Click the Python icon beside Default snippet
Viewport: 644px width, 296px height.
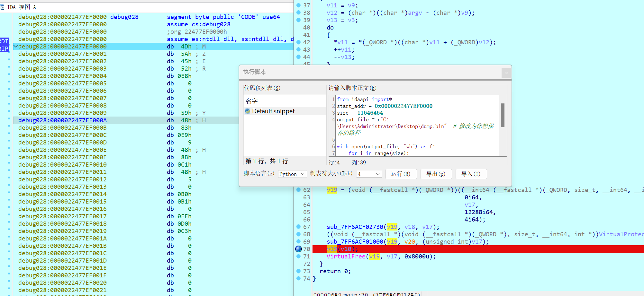[248, 111]
